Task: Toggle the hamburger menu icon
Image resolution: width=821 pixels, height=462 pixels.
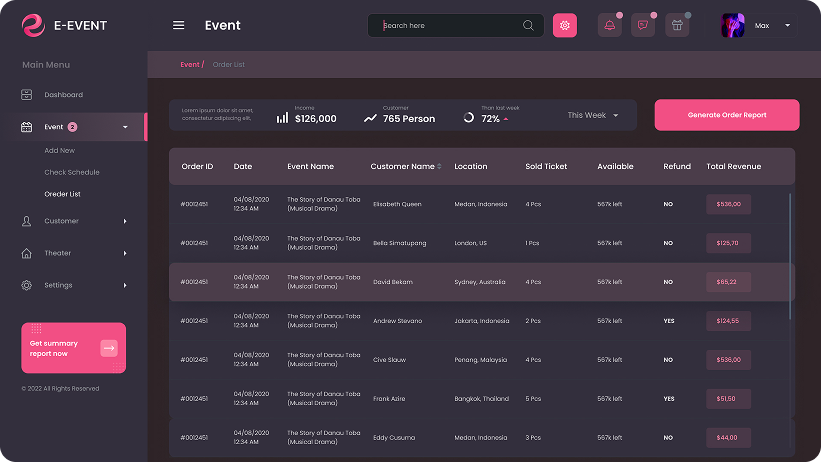Action: 179,25
